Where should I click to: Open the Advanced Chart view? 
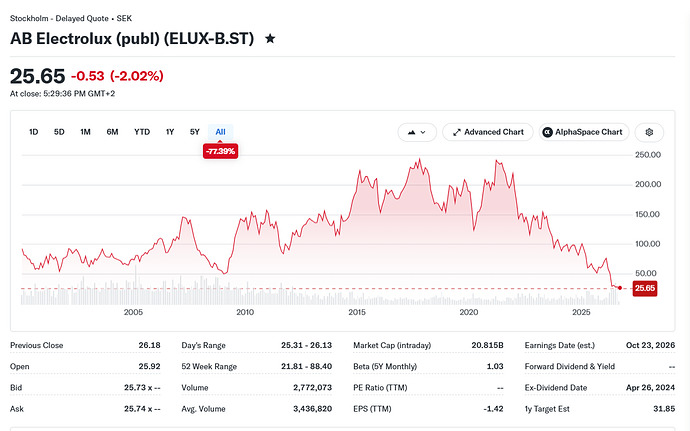point(488,132)
